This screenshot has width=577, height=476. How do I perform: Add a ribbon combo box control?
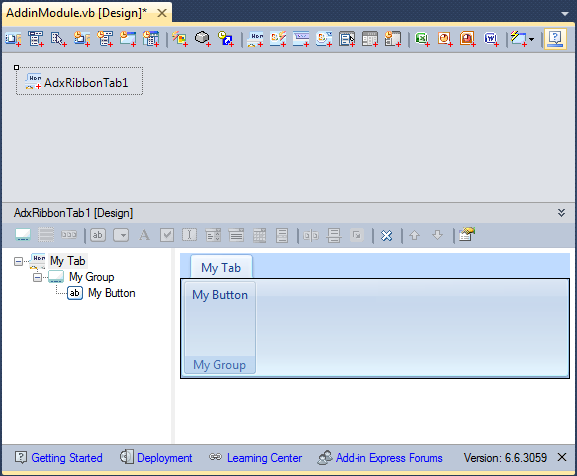(x=213, y=235)
